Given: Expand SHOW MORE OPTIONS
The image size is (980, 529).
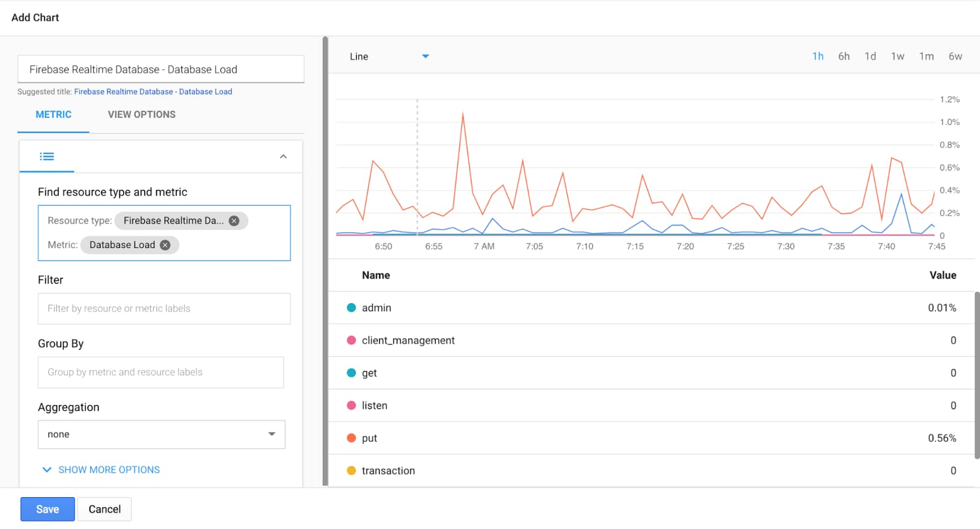Looking at the screenshot, I should 101,470.
